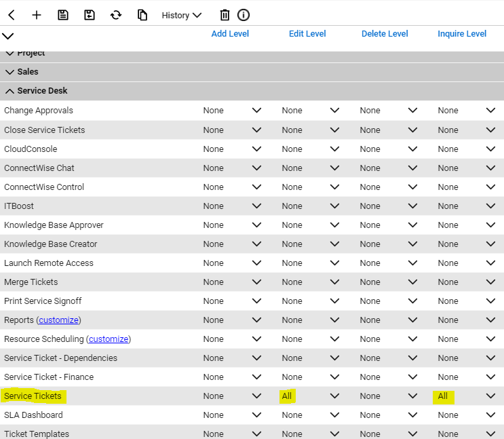Screen dimensions: 504x439
Task: Select the Merge Tickets row label
Action: [x=31, y=282]
